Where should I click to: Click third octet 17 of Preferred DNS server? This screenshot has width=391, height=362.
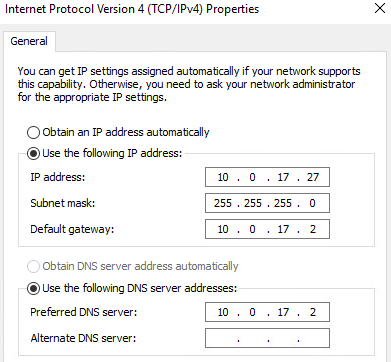(x=283, y=312)
